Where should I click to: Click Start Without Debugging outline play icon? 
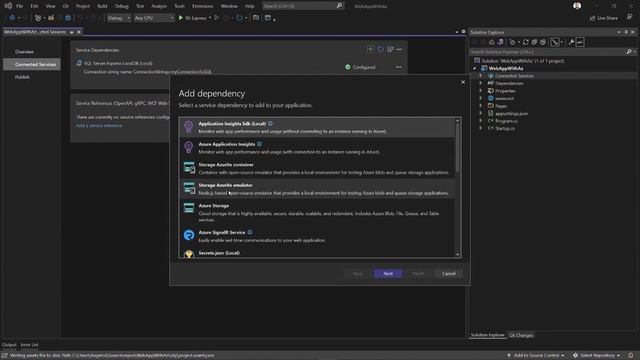pyautogui.click(x=217, y=18)
